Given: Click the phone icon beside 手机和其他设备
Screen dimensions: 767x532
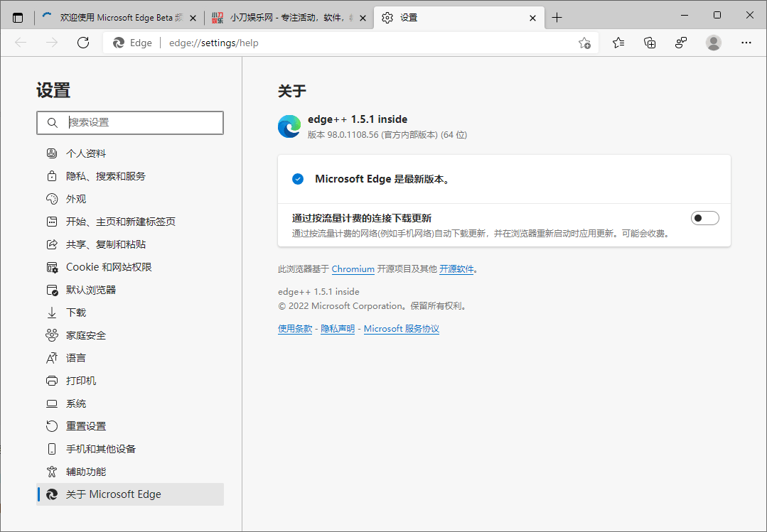Looking at the screenshot, I should [x=52, y=449].
